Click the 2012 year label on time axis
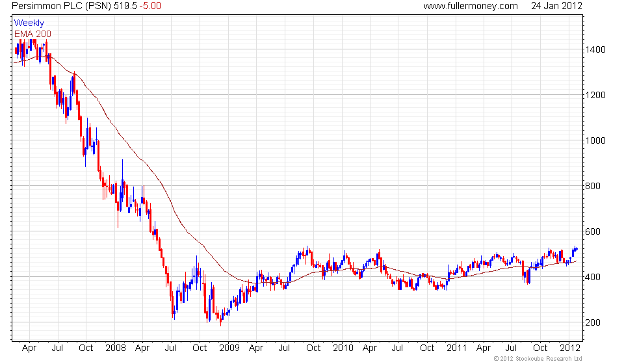The image size is (637, 364). point(570,348)
